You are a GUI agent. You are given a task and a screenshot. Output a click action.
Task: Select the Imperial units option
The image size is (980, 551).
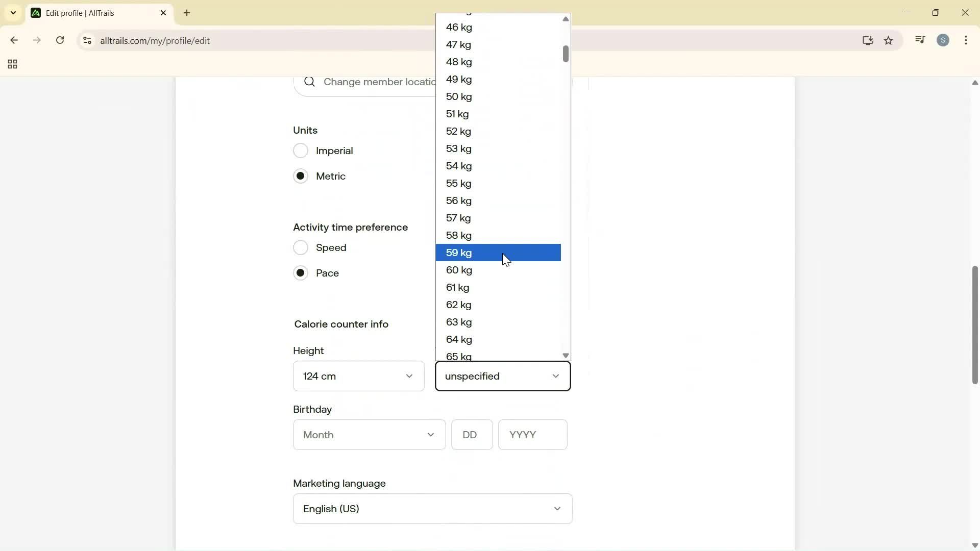pos(301,151)
